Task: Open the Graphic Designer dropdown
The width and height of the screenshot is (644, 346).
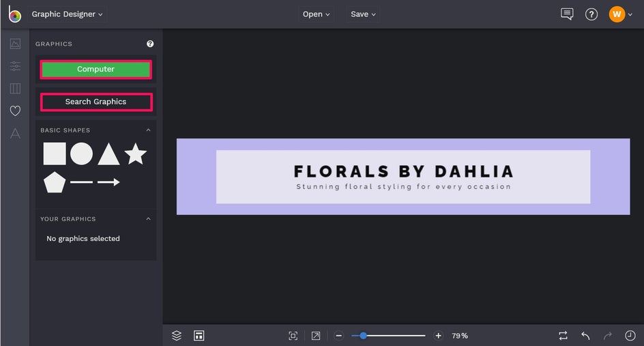Action: (x=67, y=14)
